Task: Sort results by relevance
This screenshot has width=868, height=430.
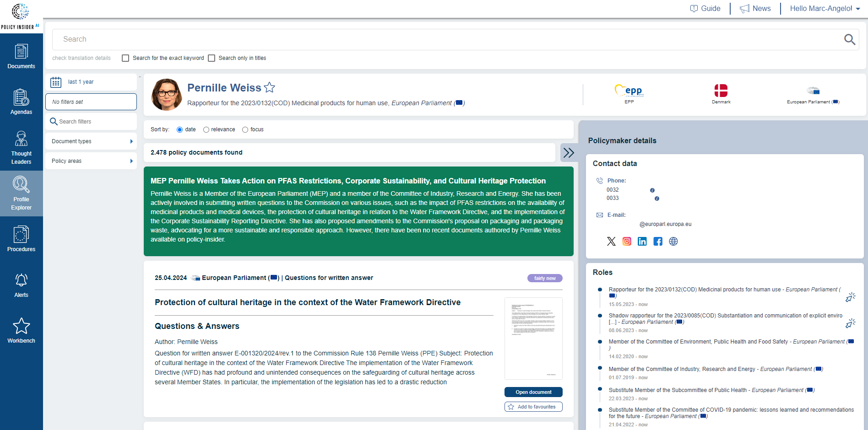Action: (206, 130)
